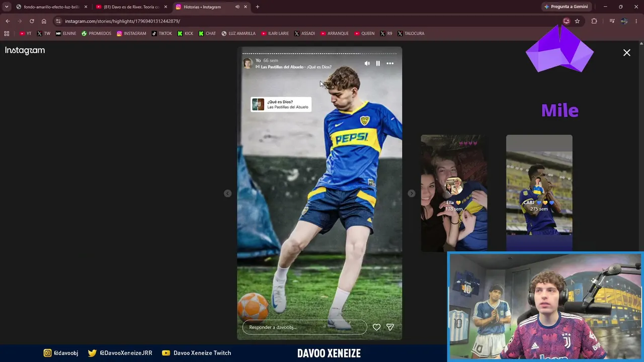Reload the current page
This screenshot has width=644, height=362.
(x=32, y=21)
